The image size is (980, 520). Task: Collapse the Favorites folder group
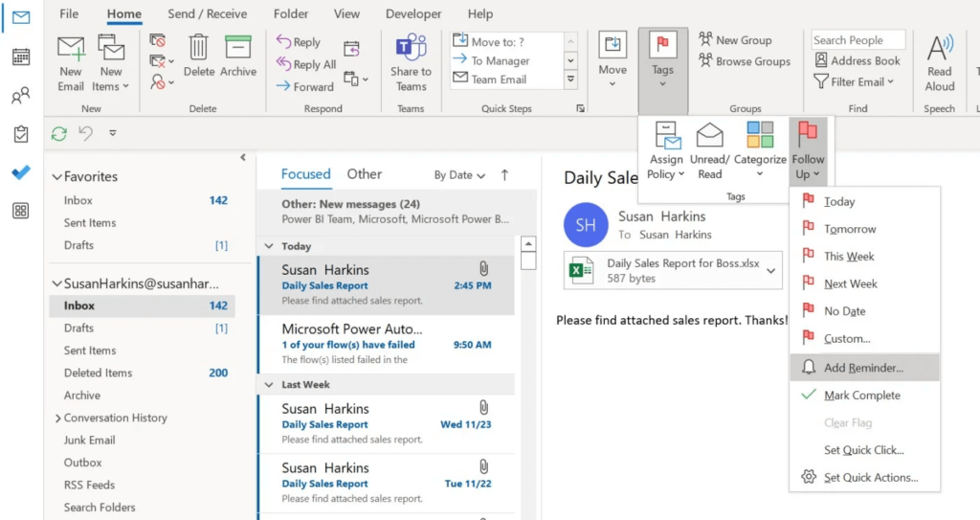coord(56,177)
